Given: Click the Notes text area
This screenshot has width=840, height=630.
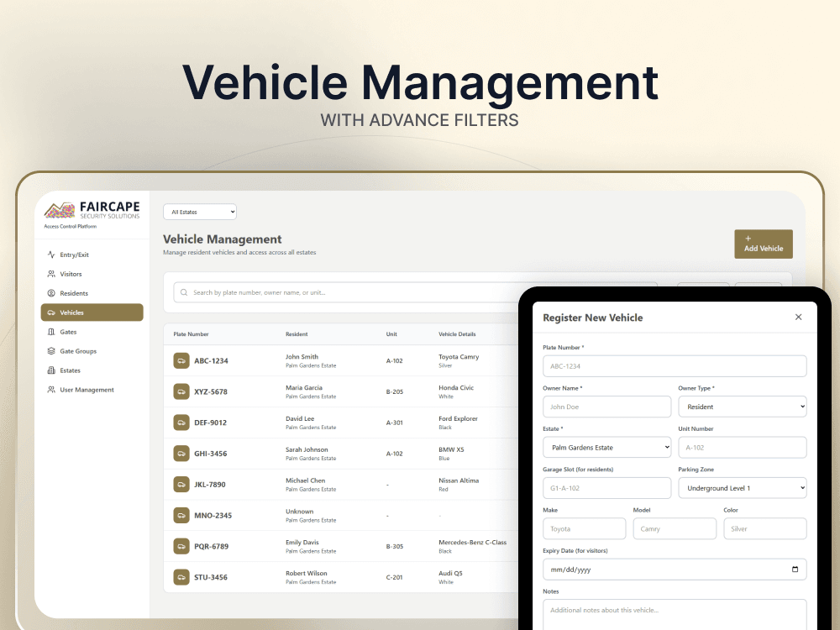Looking at the screenshot, I should 675,615.
